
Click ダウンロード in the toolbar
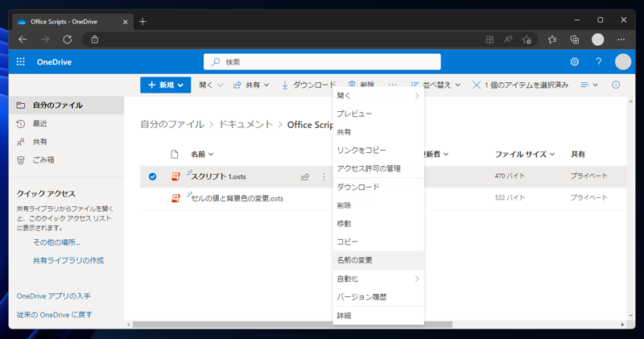click(x=308, y=85)
